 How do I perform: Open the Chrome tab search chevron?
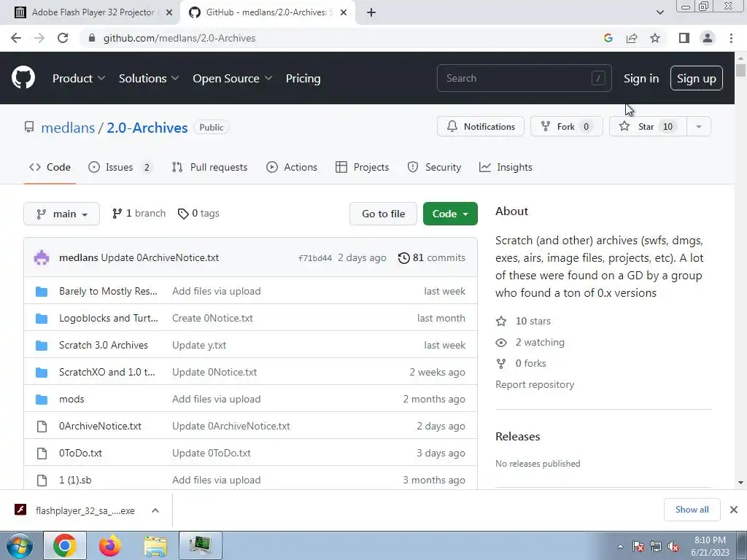pos(659,12)
